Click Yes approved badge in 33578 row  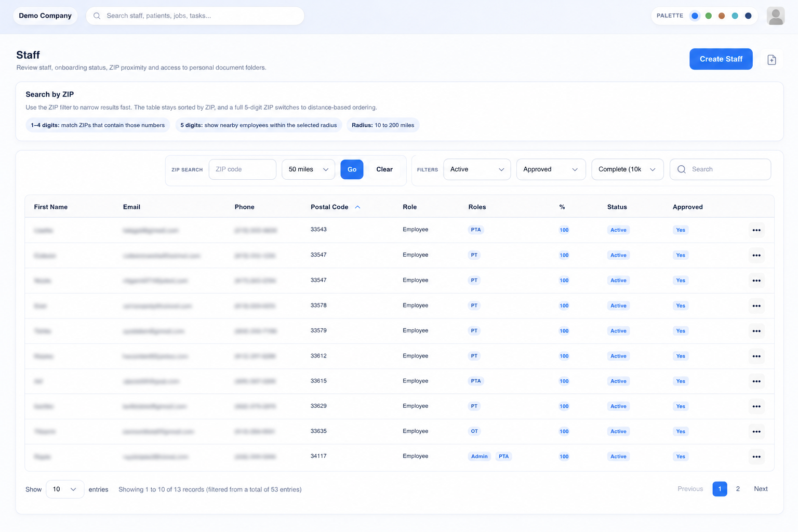tap(681, 305)
